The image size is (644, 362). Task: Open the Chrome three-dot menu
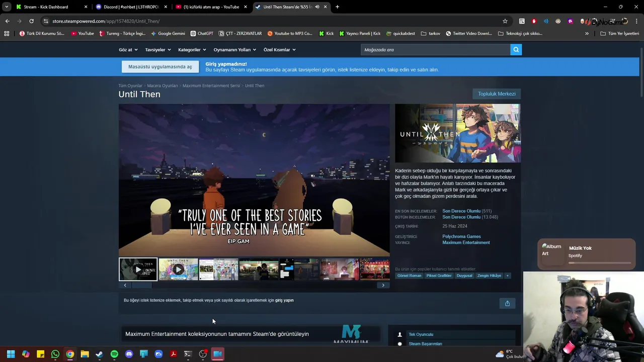637,21
